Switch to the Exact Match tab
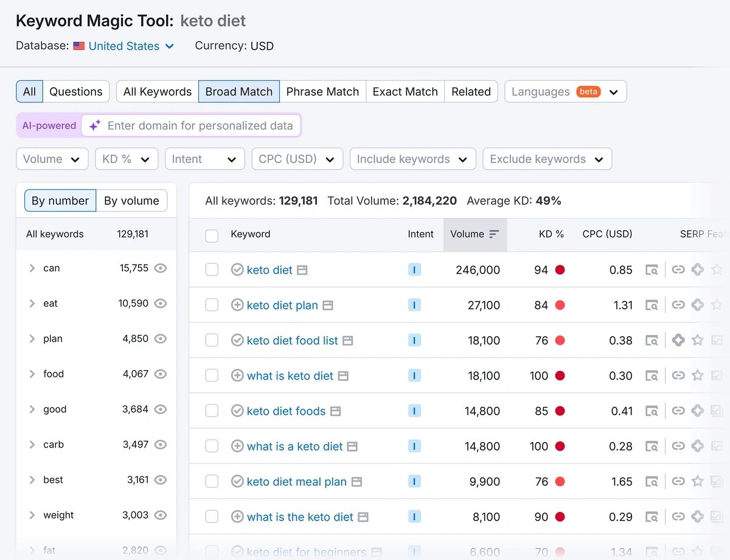Viewport: 730px width, 560px height. (405, 91)
